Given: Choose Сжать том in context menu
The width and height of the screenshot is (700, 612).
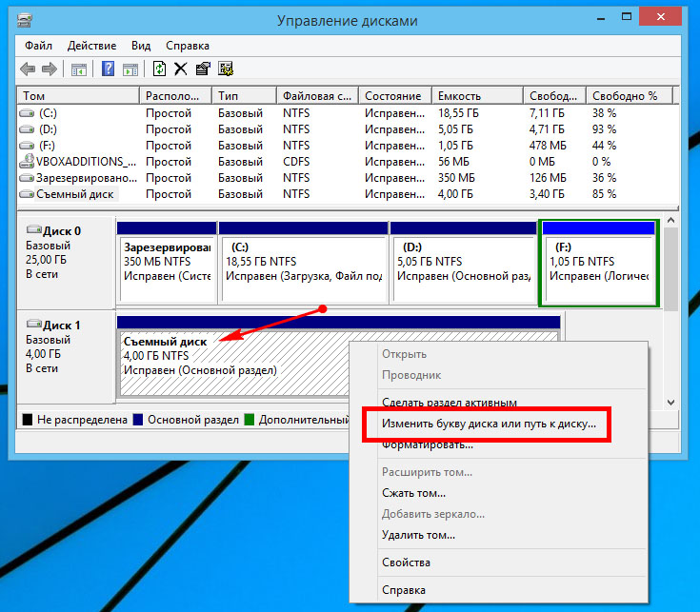Looking at the screenshot, I should tap(413, 493).
